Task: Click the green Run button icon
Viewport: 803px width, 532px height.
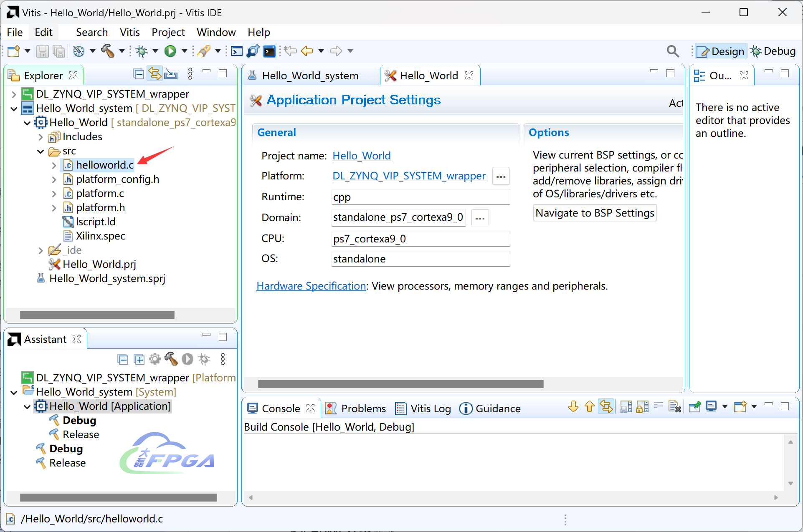Action: 170,51
